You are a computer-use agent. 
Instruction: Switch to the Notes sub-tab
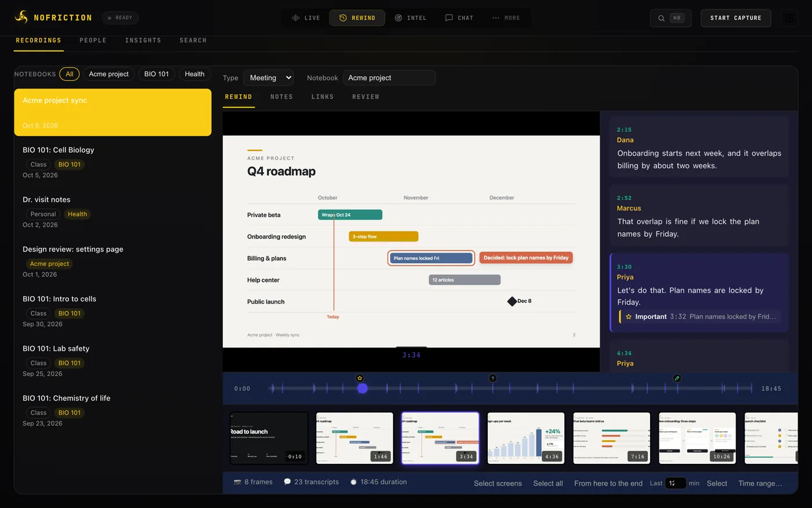[x=282, y=97]
